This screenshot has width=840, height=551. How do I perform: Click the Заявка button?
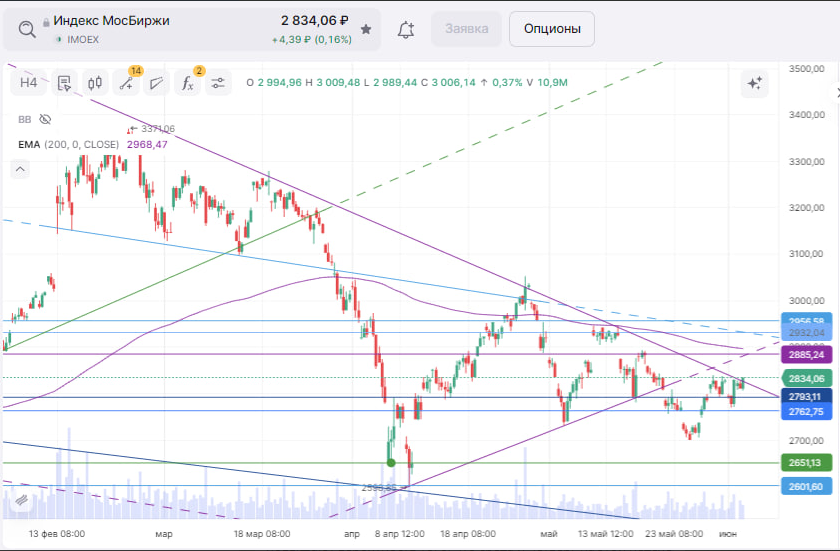[x=466, y=29]
